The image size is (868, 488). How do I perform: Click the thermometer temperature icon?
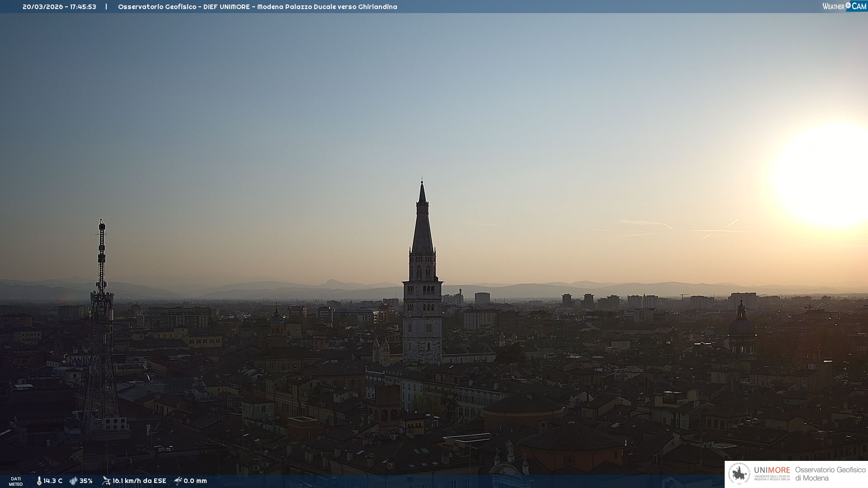pos(39,481)
